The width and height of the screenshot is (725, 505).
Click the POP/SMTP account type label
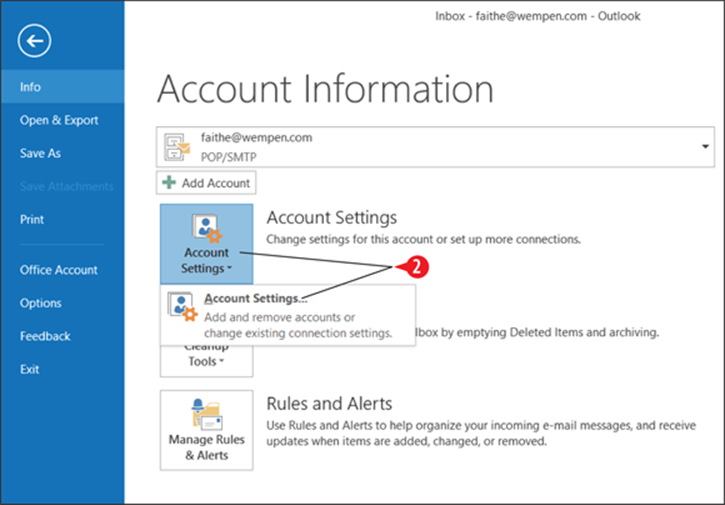pos(228,157)
